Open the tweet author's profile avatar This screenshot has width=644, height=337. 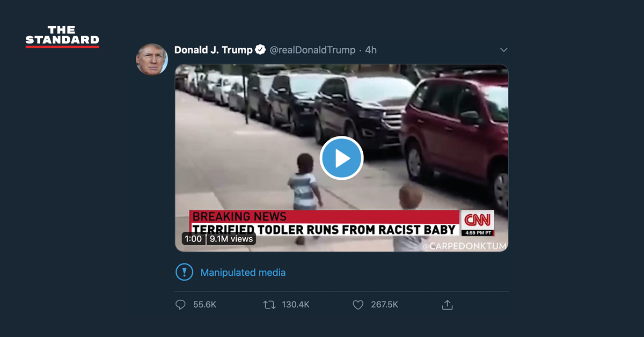tap(152, 59)
